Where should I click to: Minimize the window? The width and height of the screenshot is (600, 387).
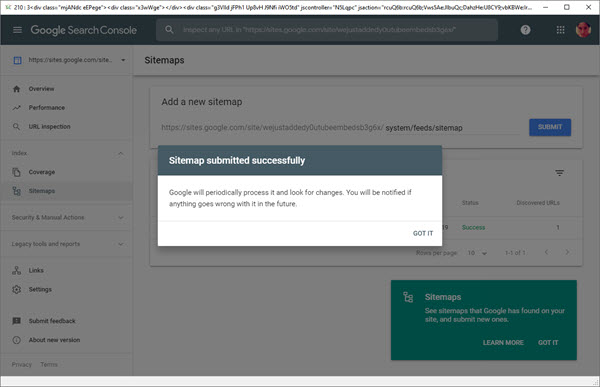point(546,7)
